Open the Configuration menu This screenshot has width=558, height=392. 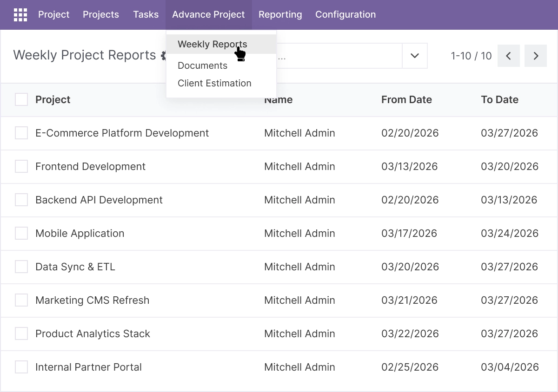[345, 15]
